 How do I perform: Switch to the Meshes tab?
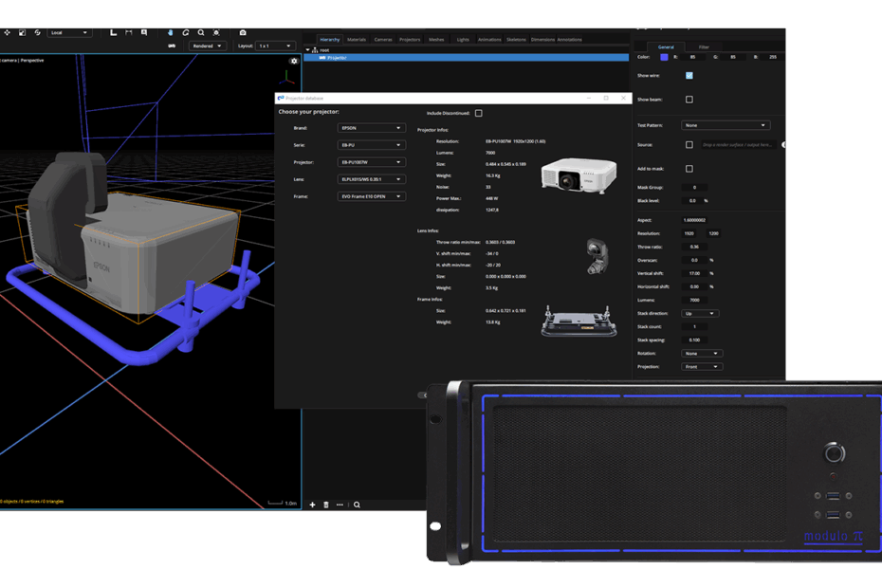coord(436,40)
